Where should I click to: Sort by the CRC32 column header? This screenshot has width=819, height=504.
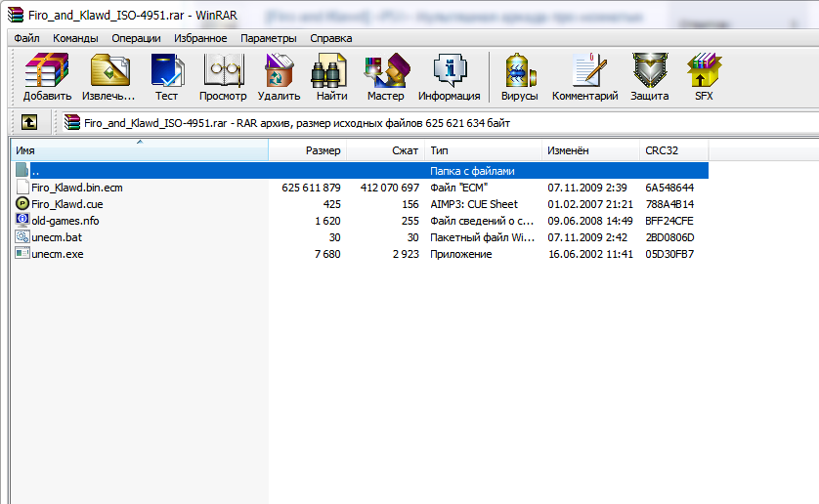pyautogui.click(x=673, y=150)
